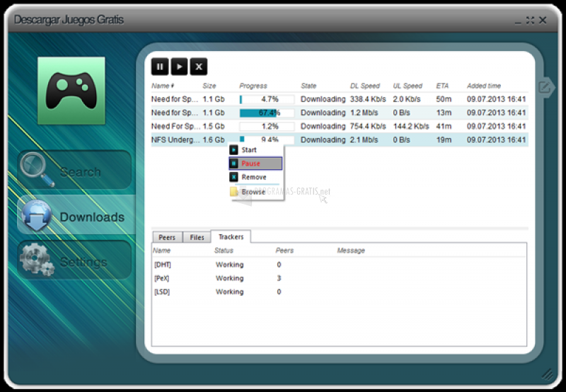Viewport: 566px width, 392px height.
Task: Click the X remove toolbar button
Action: (199, 67)
